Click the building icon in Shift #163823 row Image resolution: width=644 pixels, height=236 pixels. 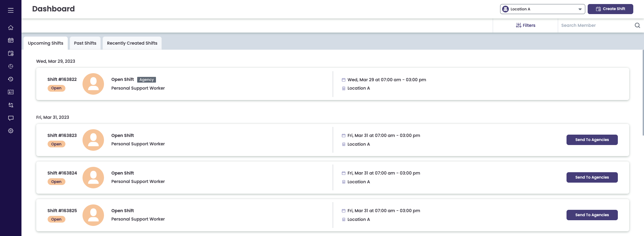343,144
